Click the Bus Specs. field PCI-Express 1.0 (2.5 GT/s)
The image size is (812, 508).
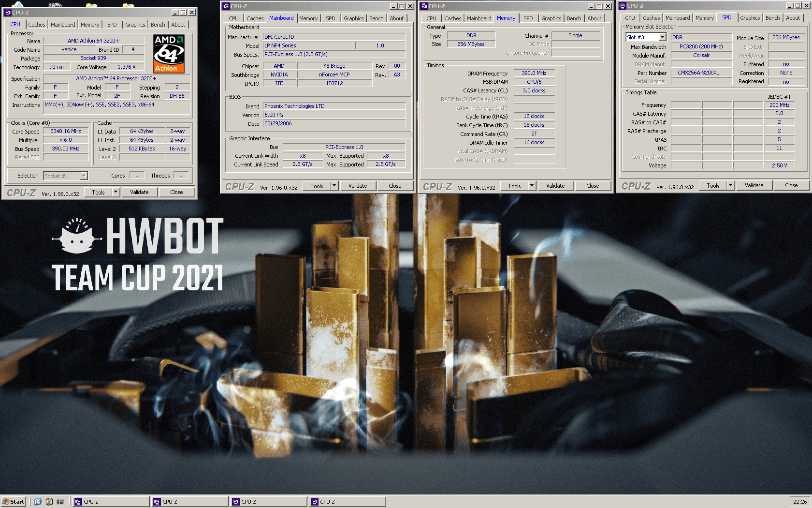(x=334, y=54)
